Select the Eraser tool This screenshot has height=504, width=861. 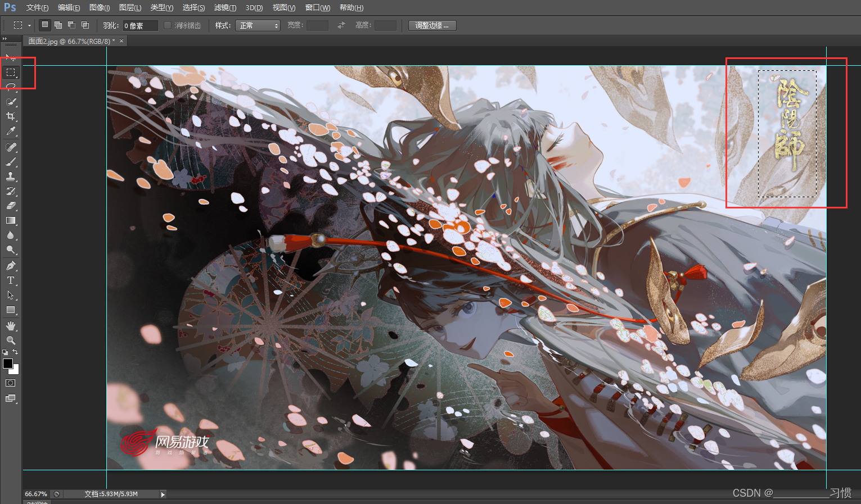coord(11,205)
